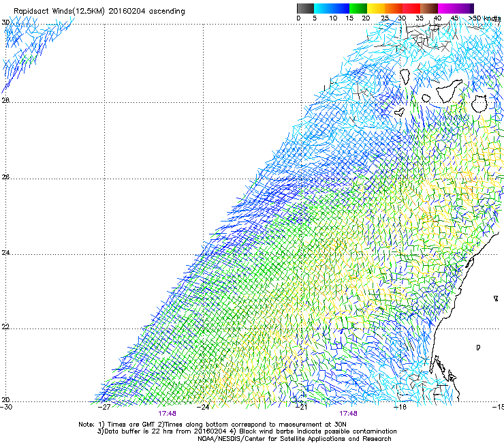
Task: Select the red 30-35 knots legend swatch
Action: (411, 8)
